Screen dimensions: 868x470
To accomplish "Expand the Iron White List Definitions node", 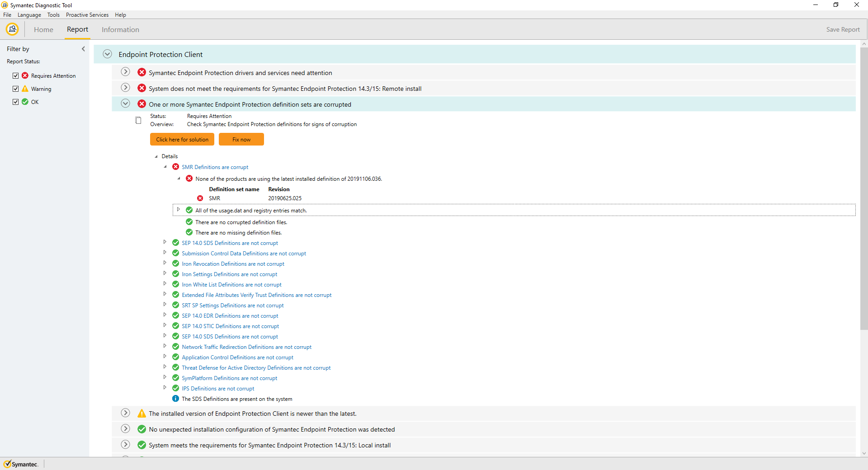I will [165, 284].
